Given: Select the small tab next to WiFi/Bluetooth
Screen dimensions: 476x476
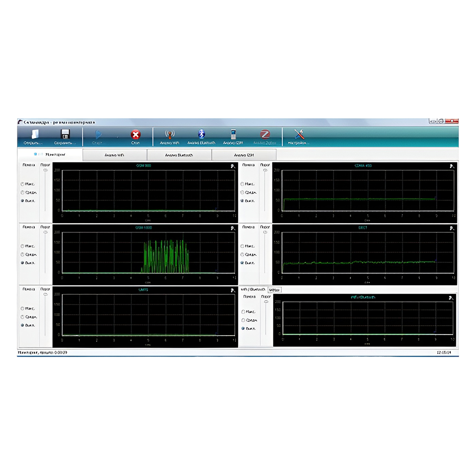Looking at the screenshot, I should (275, 290).
